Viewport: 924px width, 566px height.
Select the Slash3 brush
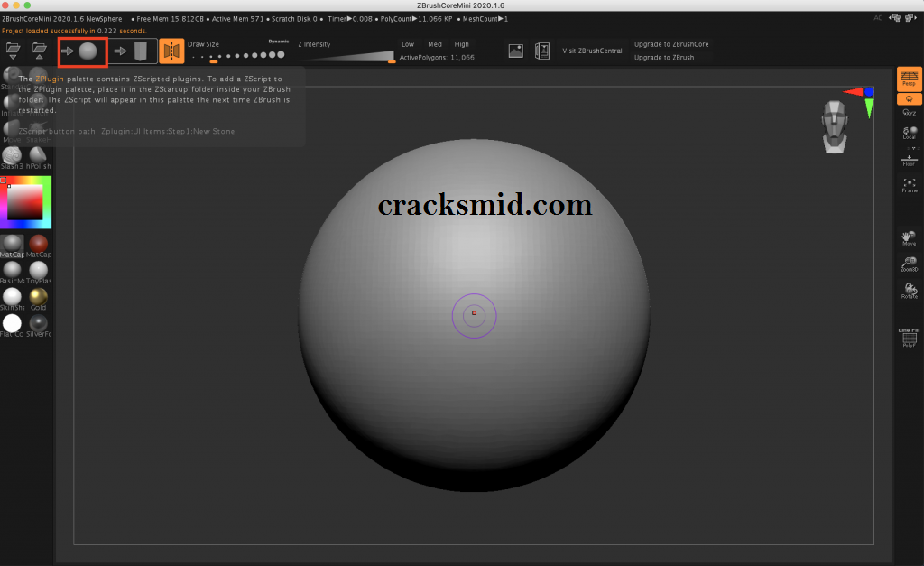click(12, 158)
